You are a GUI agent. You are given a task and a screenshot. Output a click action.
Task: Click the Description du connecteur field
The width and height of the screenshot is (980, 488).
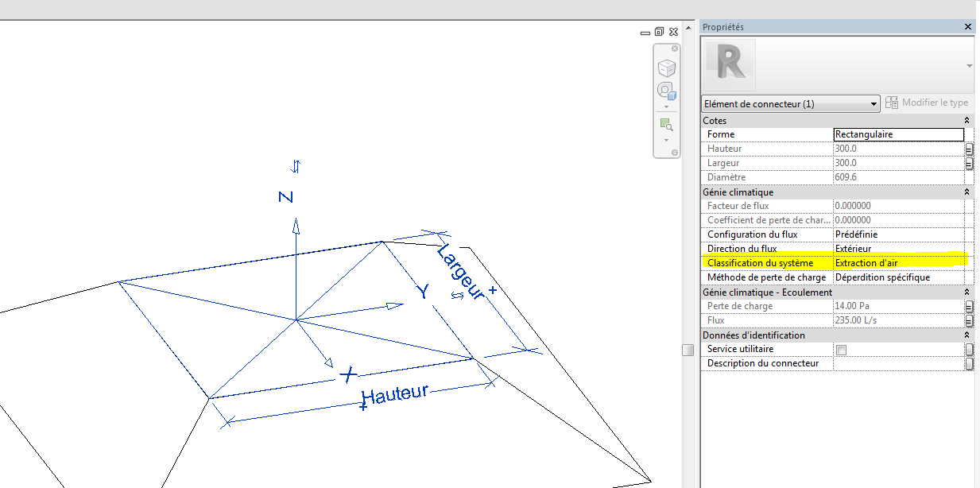(x=898, y=364)
